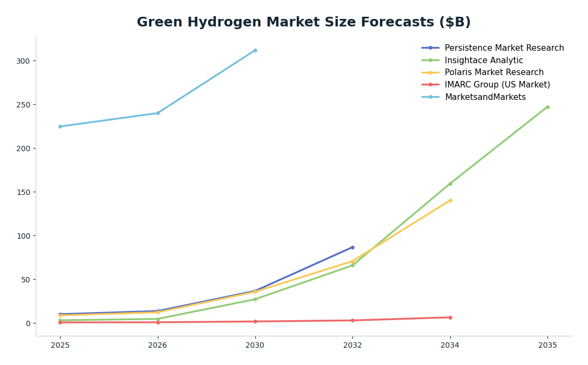The height and width of the screenshot is (365, 588).
Task: Click the 50 y-axis label
Action: tap(26, 280)
